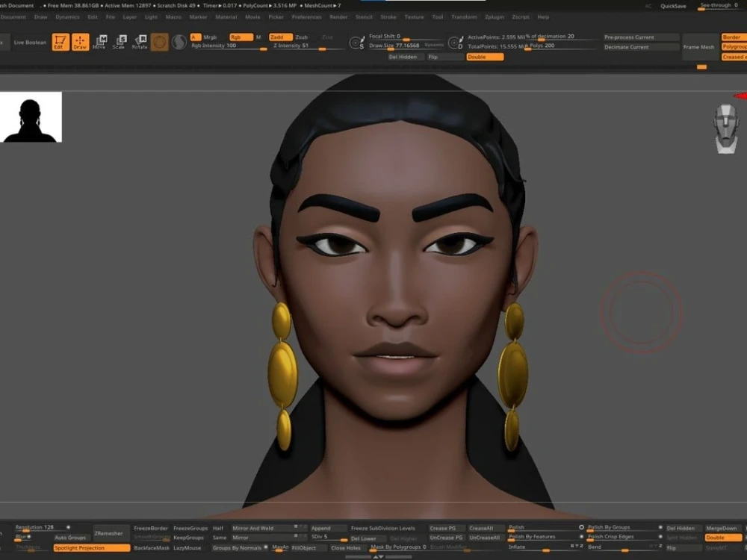Viewport: 747px width, 560px height.
Task: Expand the Stroke palette
Action: point(388,16)
